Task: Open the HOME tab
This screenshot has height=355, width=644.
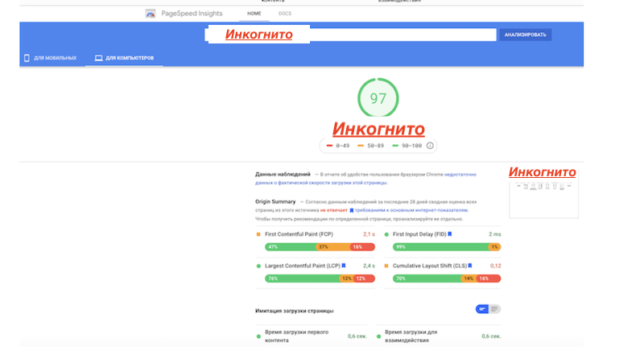Action: tap(254, 14)
